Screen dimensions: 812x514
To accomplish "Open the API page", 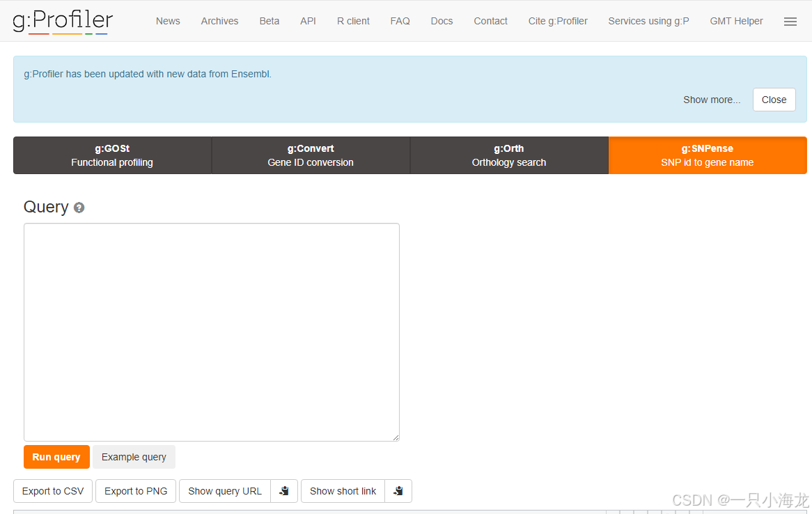I will pos(308,22).
